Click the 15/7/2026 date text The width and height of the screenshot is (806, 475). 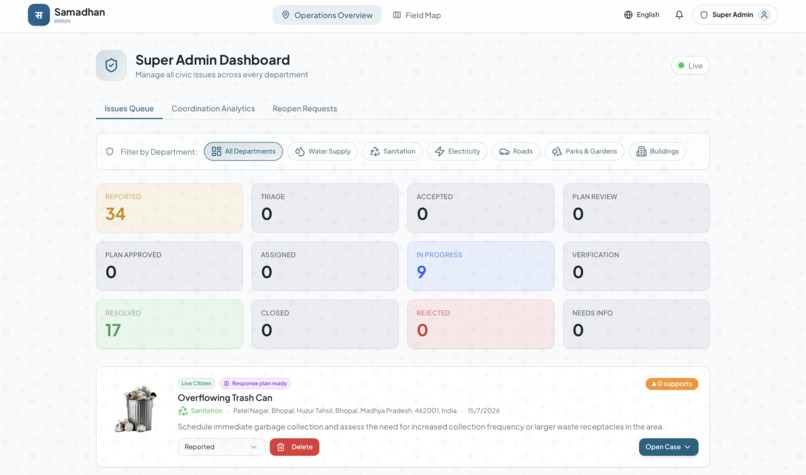pyautogui.click(x=483, y=411)
